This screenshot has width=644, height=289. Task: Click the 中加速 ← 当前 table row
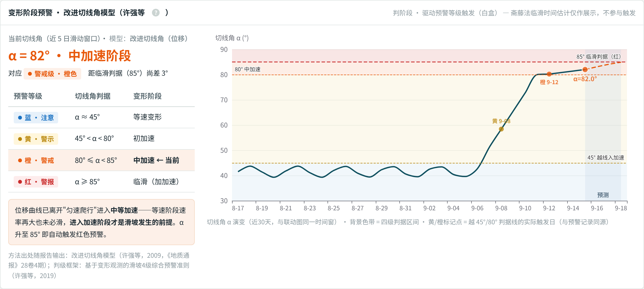point(101,160)
